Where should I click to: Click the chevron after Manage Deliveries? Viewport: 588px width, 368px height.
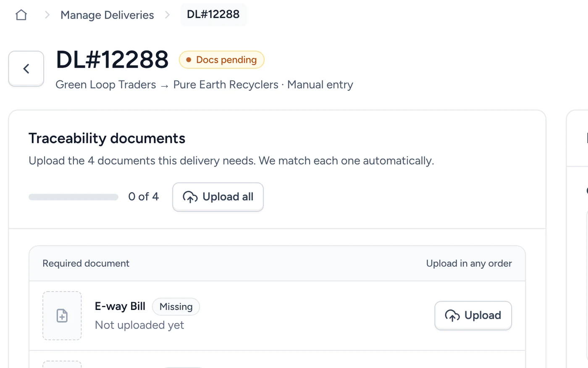167,15
